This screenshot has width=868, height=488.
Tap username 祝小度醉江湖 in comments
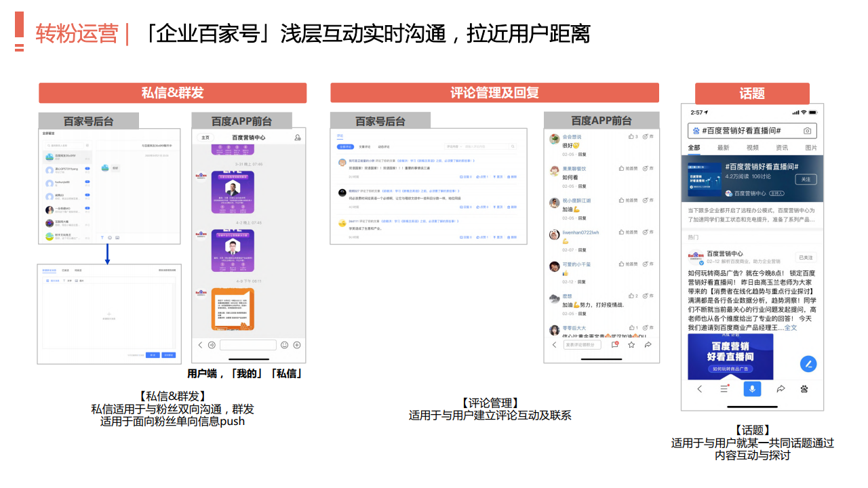[x=576, y=201]
